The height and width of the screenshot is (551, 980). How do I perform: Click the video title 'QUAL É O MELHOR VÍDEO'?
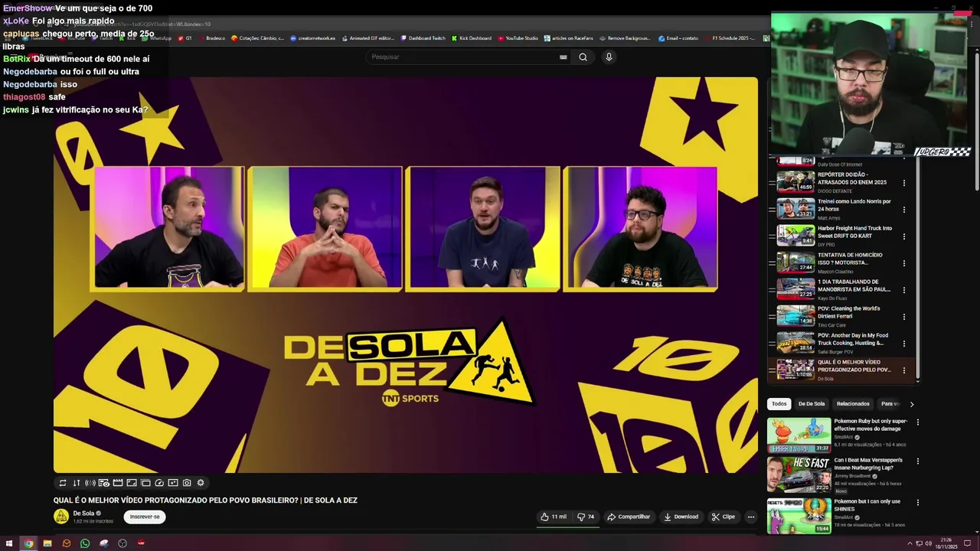[x=205, y=500]
